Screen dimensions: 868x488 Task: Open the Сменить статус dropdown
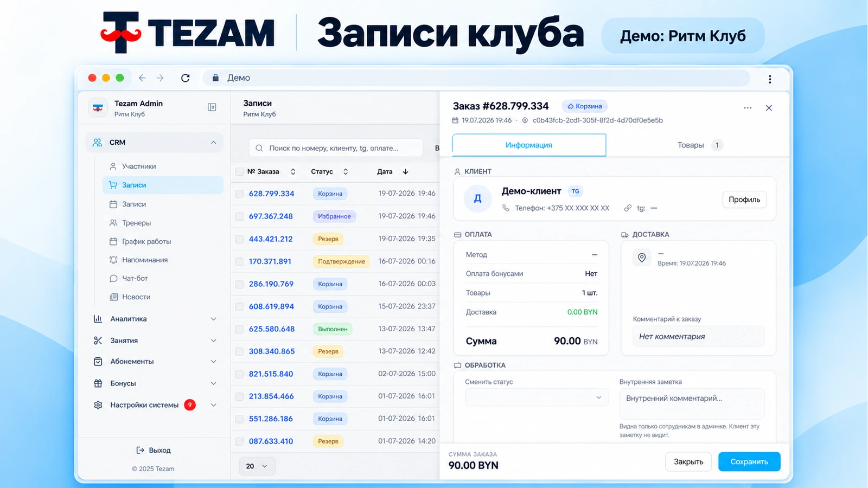tap(537, 397)
